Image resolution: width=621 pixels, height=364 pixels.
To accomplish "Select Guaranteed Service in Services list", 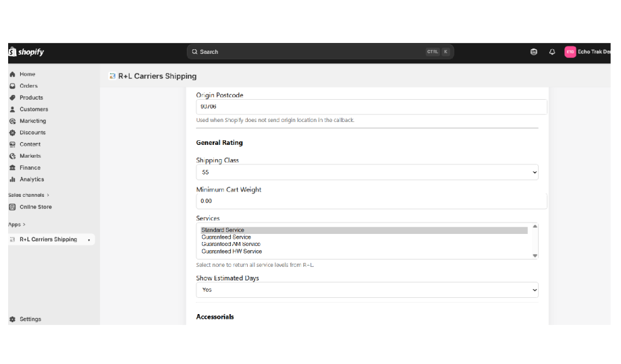I will [226, 237].
